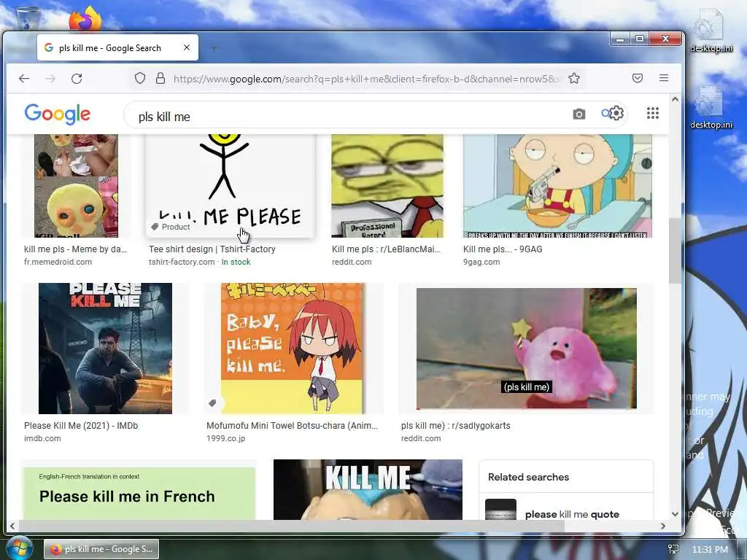Open the Baby please kill me anime image

coord(292,349)
